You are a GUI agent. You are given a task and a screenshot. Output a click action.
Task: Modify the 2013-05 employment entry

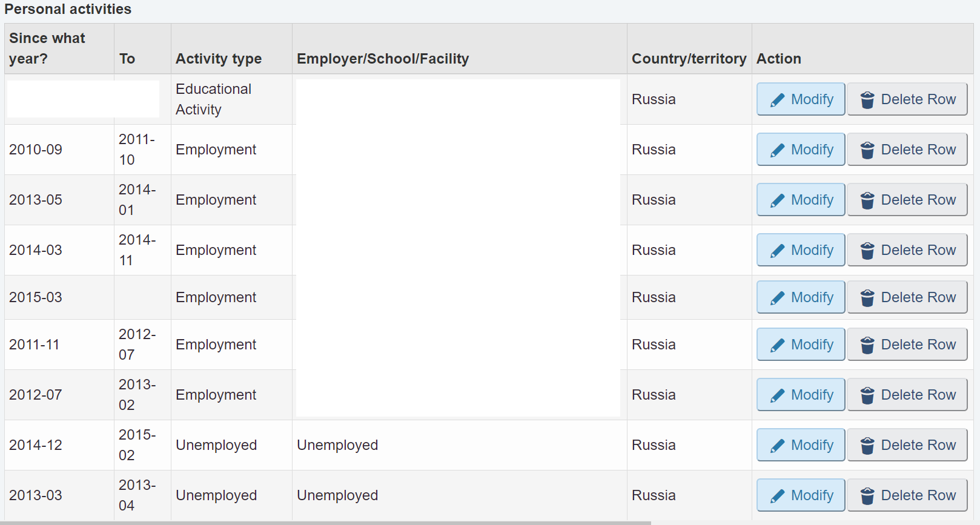[x=801, y=200]
